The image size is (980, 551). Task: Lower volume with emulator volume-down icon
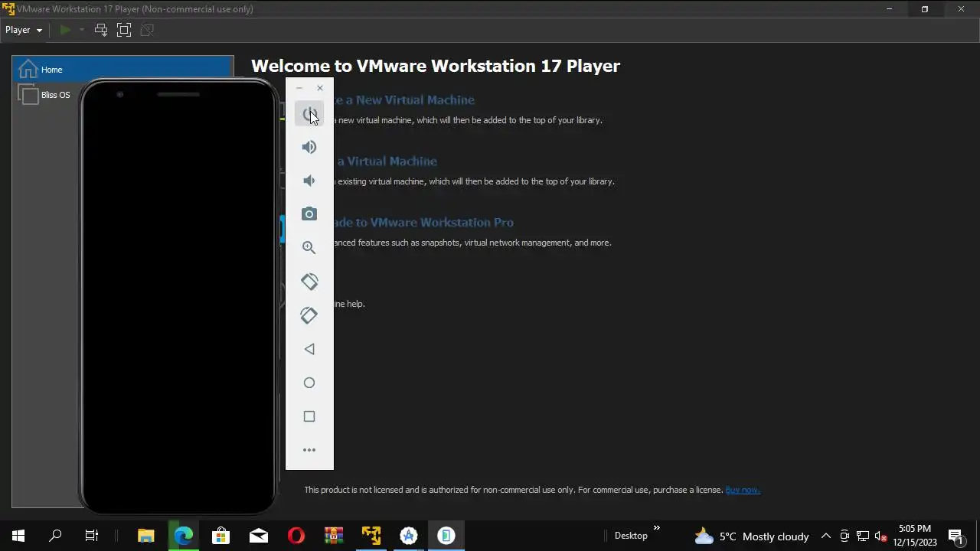coord(309,181)
